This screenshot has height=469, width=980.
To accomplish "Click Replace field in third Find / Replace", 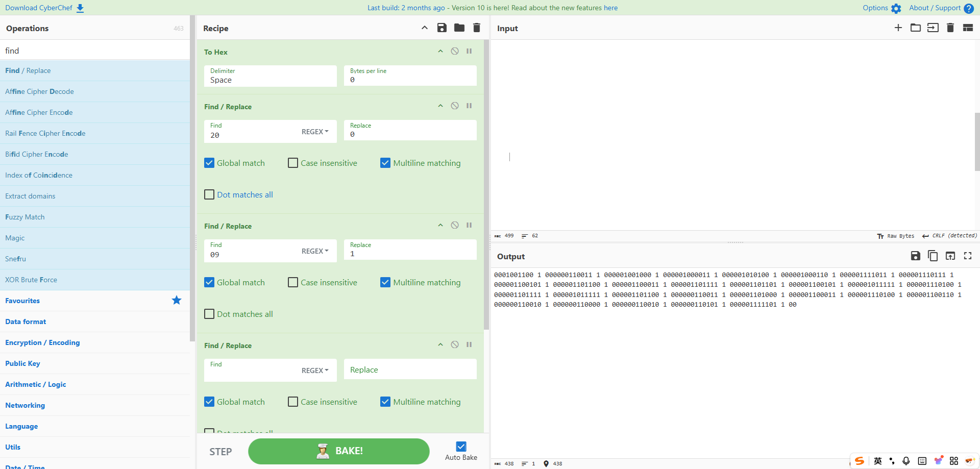I will pos(410,369).
